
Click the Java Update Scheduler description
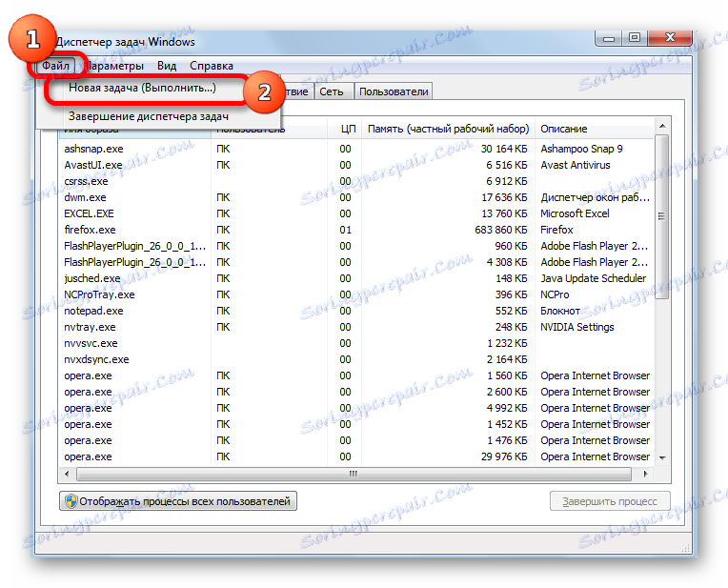click(593, 278)
